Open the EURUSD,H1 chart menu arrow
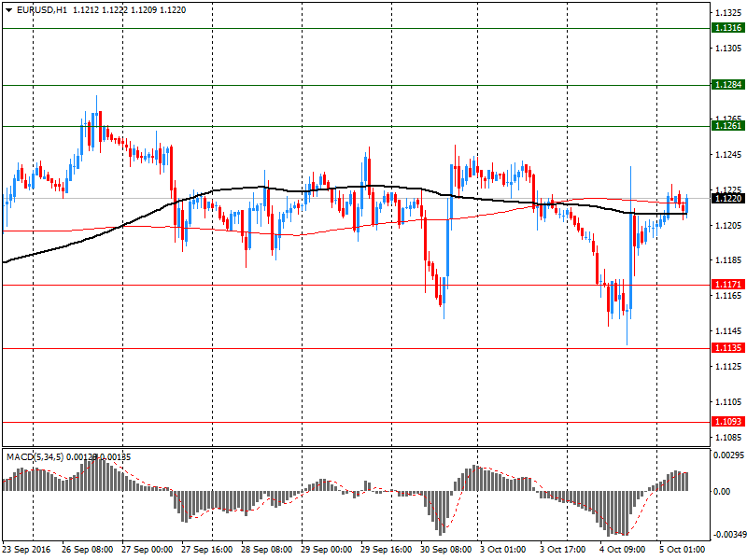The image size is (747, 560). (8, 10)
